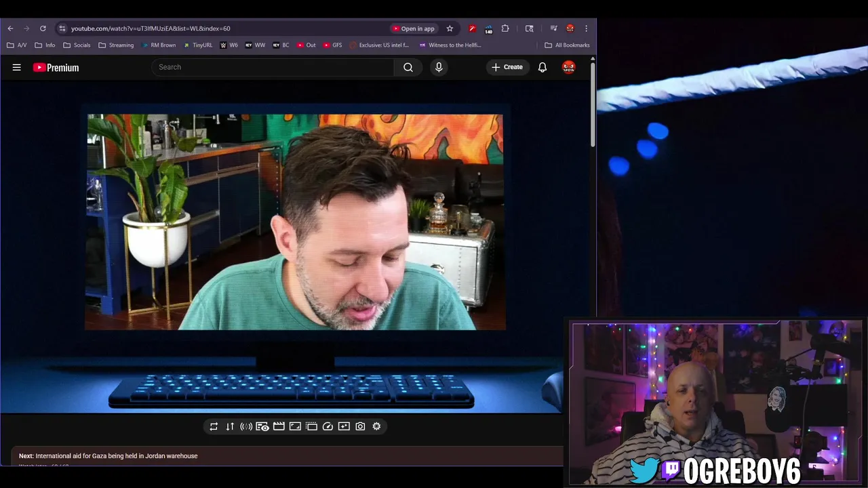Open the Witness to the Hellfi... bookmark

click(x=450, y=45)
